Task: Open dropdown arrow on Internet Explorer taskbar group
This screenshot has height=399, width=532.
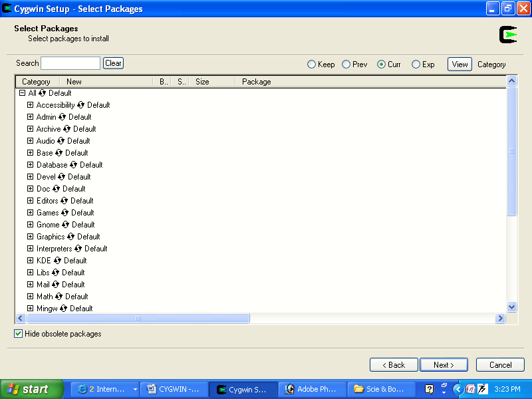Action: click(x=135, y=389)
